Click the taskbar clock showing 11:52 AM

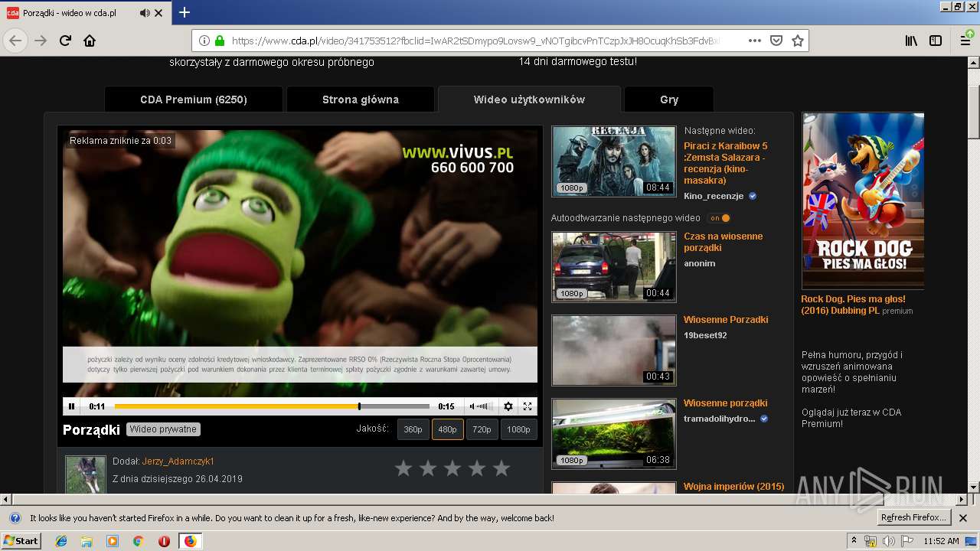click(x=941, y=541)
